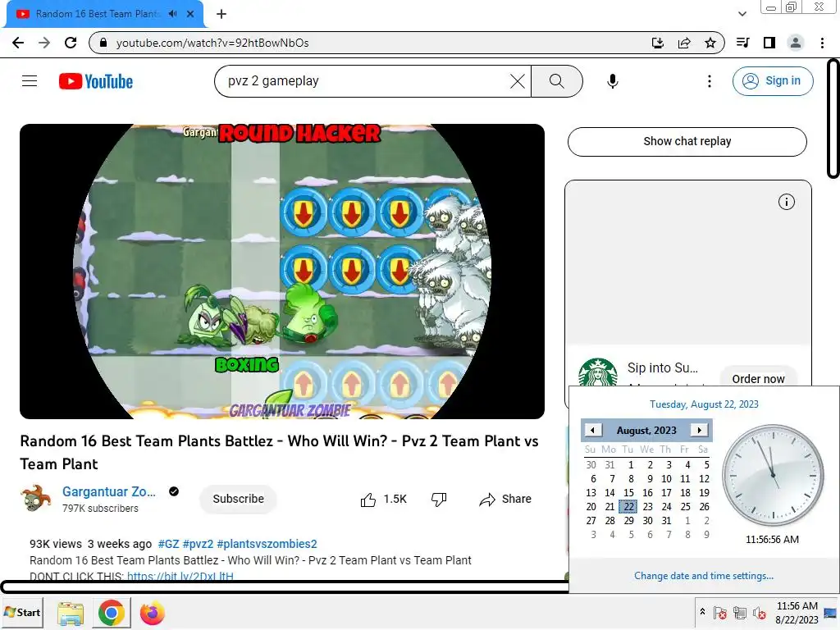Search with the magnifier button

(x=557, y=81)
